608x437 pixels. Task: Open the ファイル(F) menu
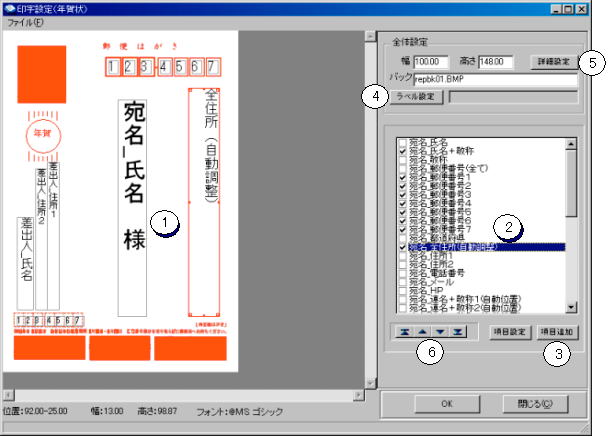[x=26, y=22]
